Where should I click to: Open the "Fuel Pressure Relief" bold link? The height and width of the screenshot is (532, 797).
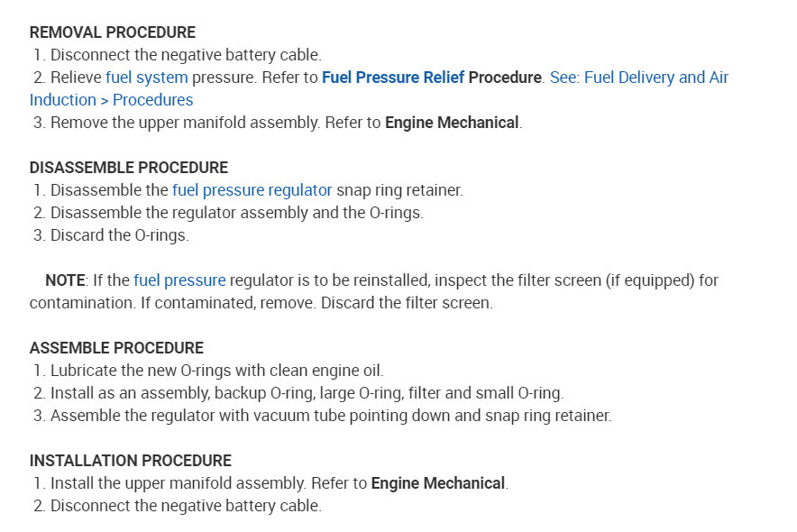coord(392,78)
